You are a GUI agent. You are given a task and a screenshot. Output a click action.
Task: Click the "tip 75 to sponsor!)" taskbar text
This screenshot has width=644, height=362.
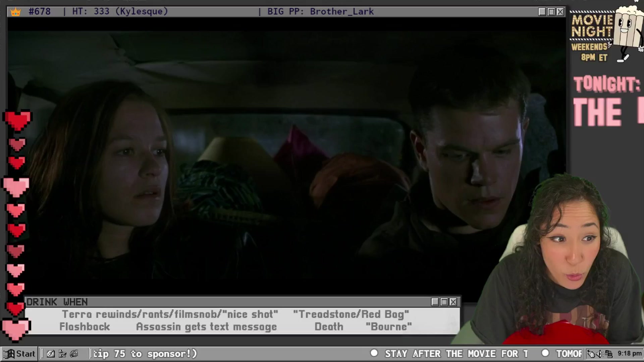point(145,354)
